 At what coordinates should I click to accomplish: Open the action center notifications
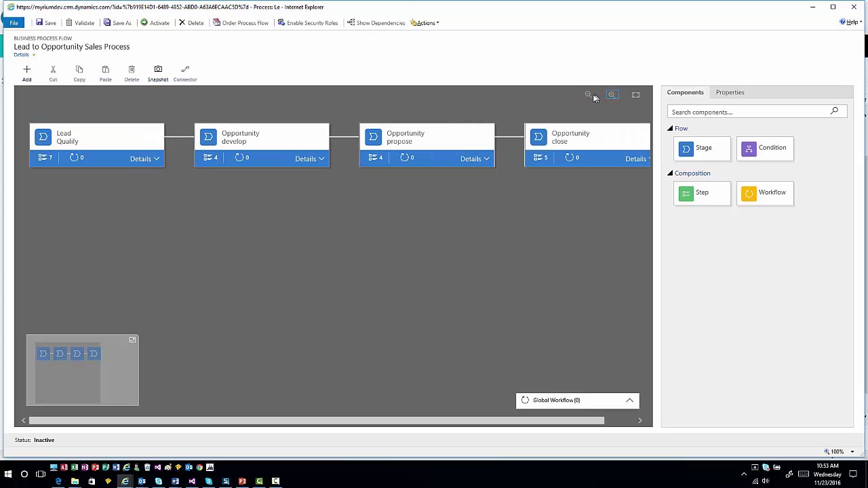(x=854, y=474)
